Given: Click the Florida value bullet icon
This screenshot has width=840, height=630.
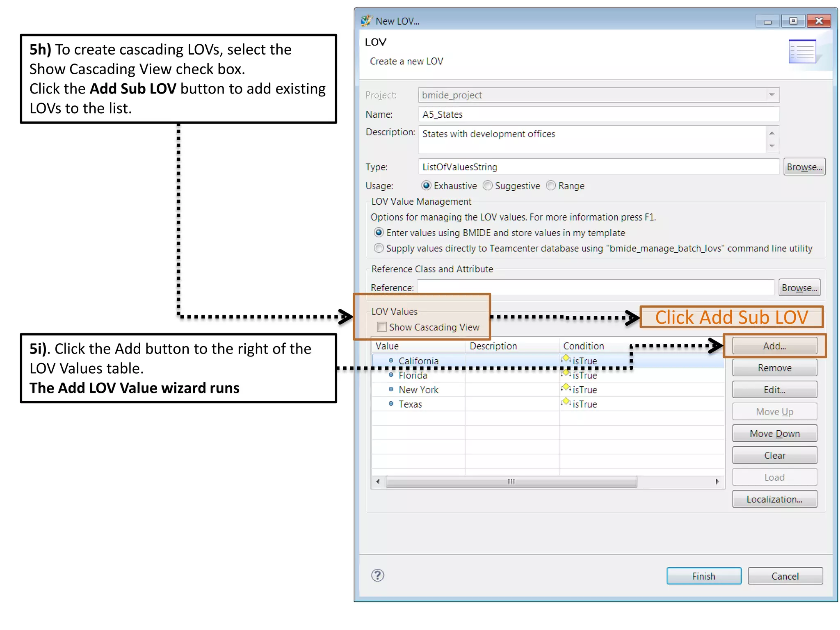Looking at the screenshot, I should (x=391, y=375).
